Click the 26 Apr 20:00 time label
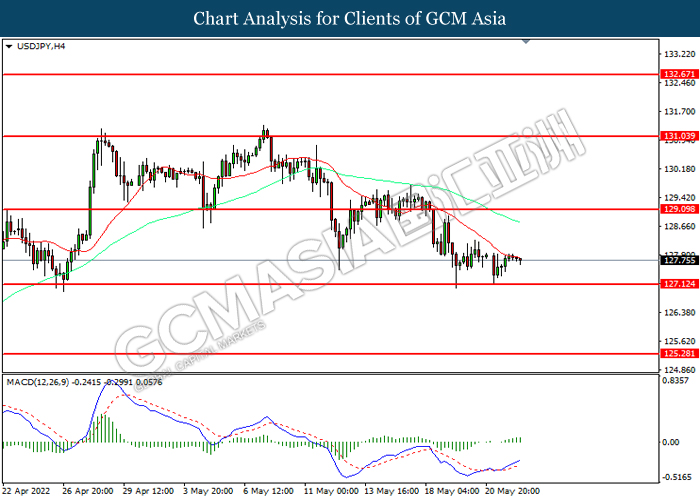 click(x=88, y=491)
